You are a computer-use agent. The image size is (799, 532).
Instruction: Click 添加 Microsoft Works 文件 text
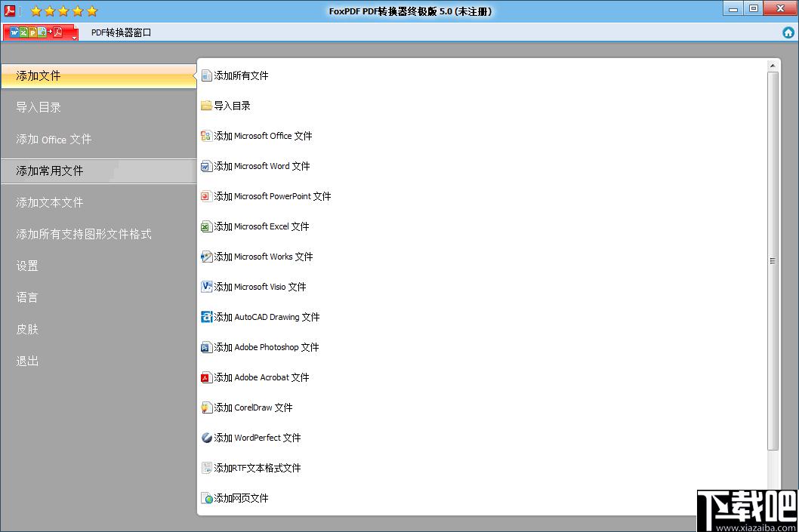(x=264, y=257)
